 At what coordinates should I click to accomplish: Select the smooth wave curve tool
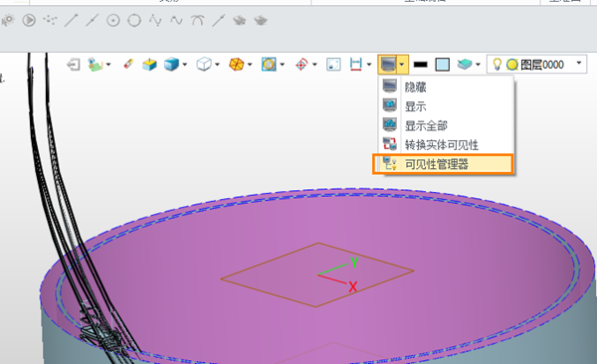pyautogui.click(x=176, y=20)
